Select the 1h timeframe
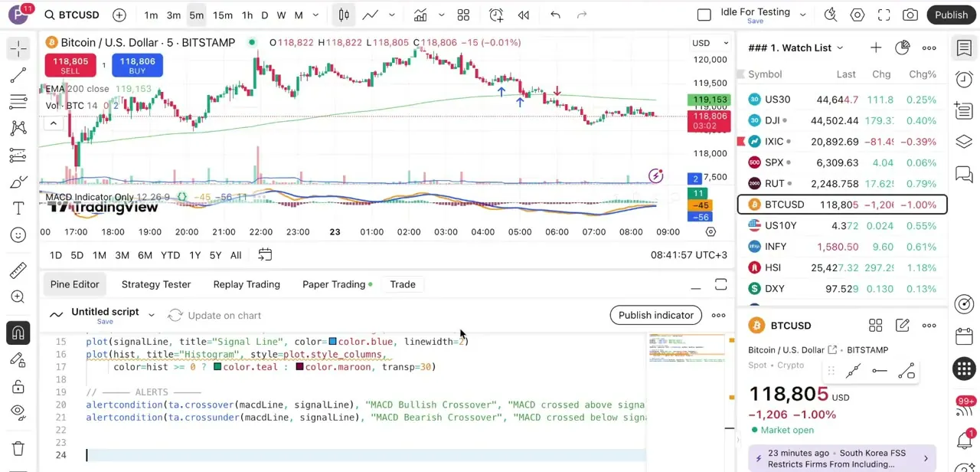The height and width of the screenshot is (472, 980). [247, 15]
